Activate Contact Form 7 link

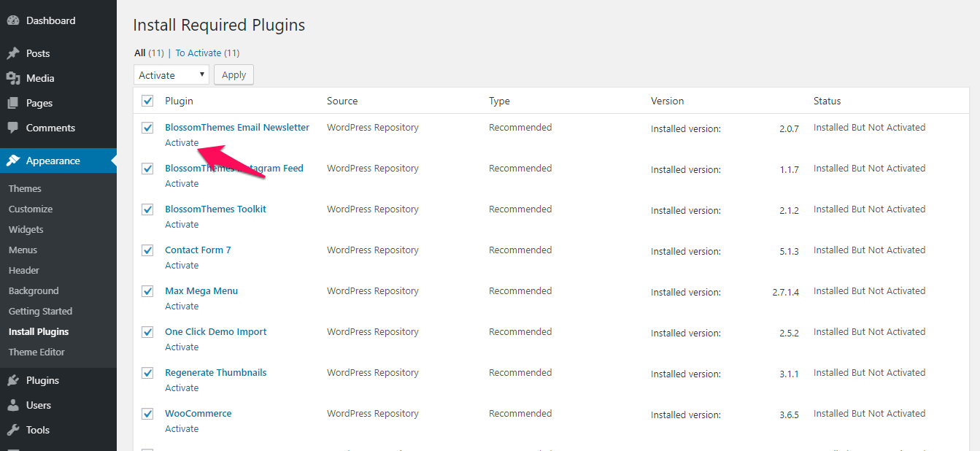point(182,265)
